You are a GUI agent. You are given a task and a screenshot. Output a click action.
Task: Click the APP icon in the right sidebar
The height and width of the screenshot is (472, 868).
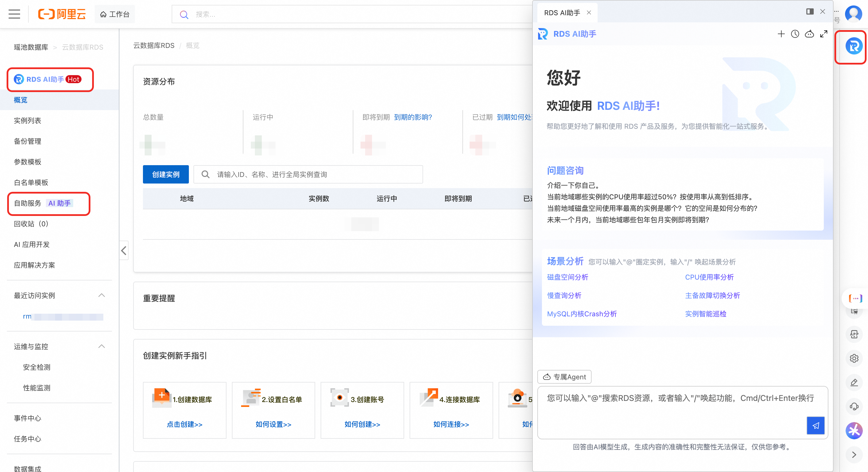pyautogui.click(x=854, y=334)
